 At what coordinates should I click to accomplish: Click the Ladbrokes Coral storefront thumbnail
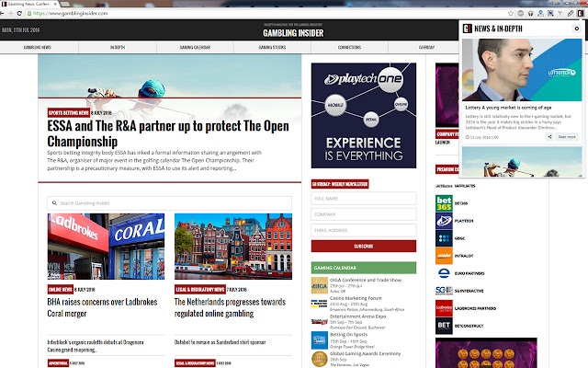106,247
